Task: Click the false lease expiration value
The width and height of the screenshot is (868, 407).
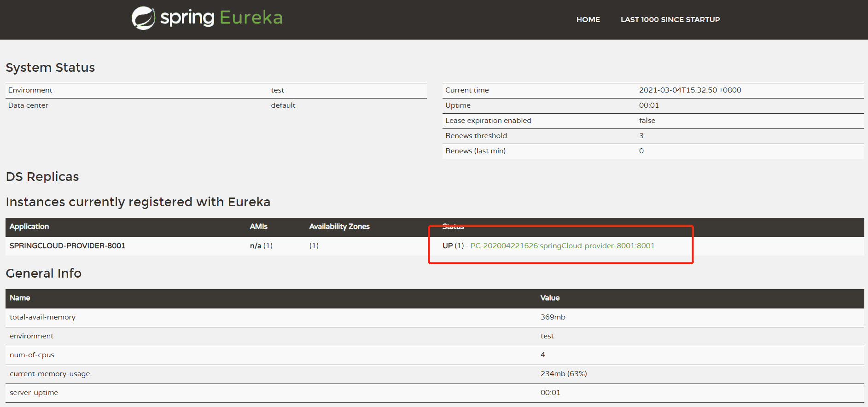Action: pos(647,121)
